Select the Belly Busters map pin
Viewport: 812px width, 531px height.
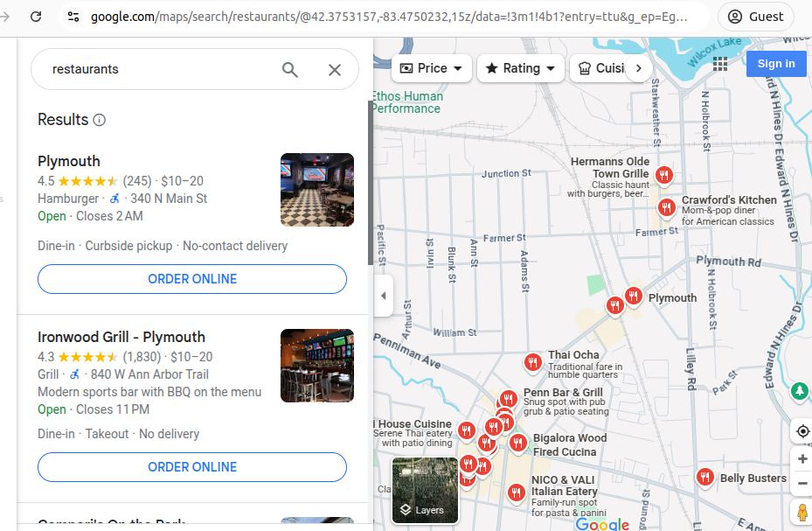(704, 477)
